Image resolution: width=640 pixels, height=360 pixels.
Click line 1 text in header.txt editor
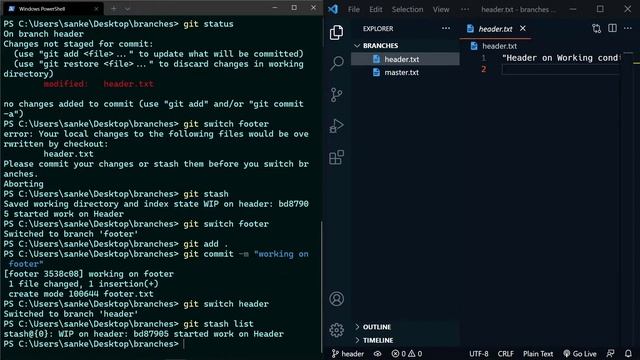tap(561, 58)
